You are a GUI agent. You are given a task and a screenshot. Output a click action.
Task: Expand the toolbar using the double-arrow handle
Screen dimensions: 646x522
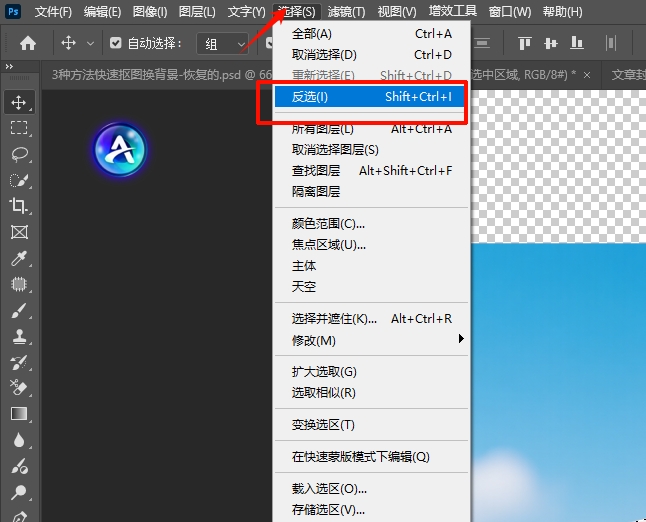[x=9, y=66]
